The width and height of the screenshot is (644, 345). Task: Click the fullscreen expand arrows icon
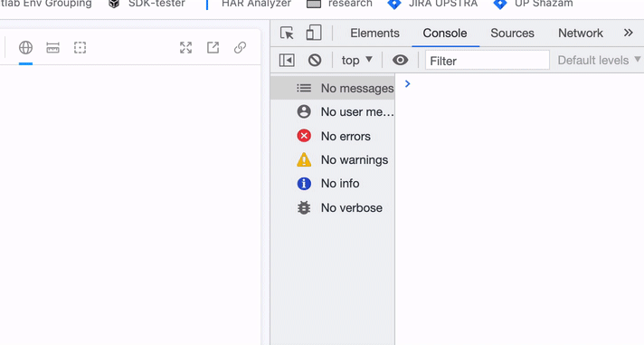(x=185, y=48)
